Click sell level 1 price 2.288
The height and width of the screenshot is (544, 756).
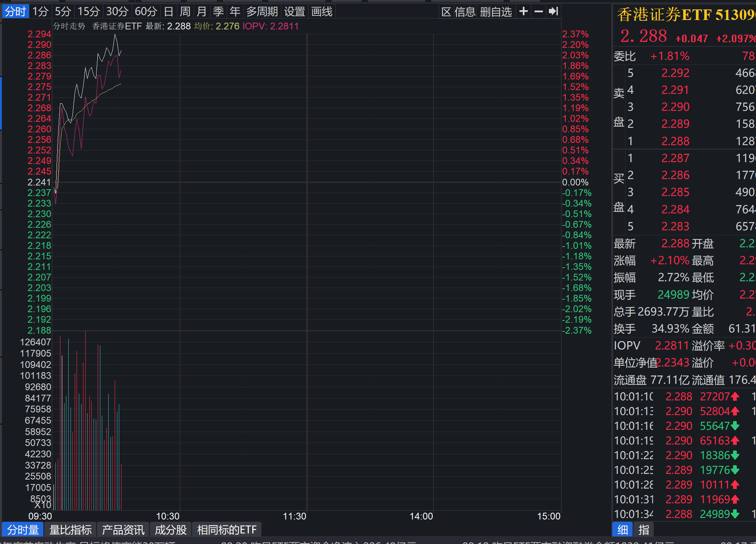tap(675, 141)
